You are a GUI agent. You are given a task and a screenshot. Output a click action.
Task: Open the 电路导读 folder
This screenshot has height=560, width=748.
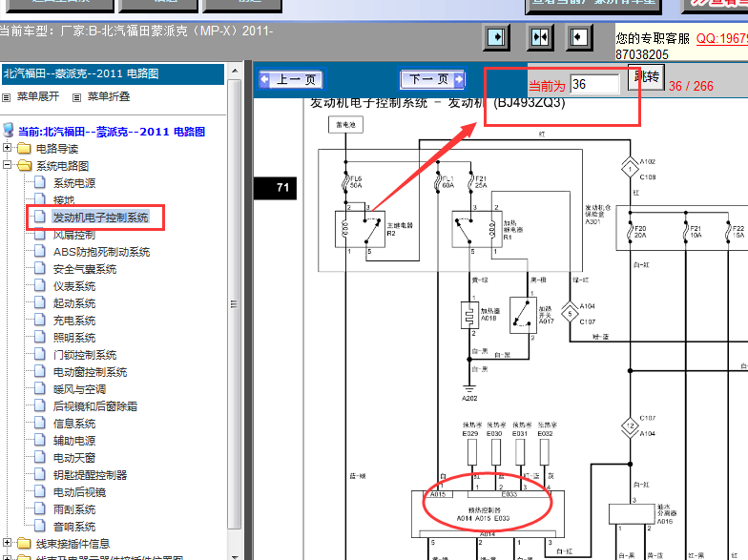tap(57, 149)
